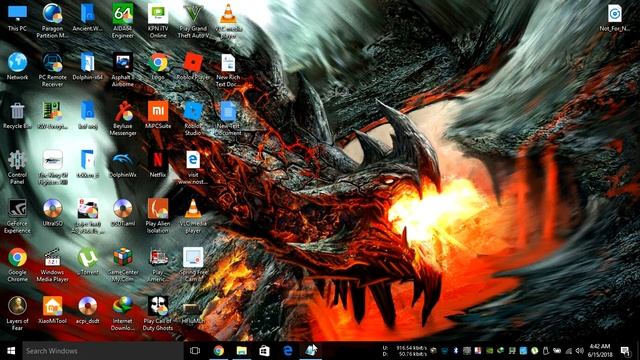
Task: Select the Beyluxe Messenger shortcut
Action: pos(123,119)
